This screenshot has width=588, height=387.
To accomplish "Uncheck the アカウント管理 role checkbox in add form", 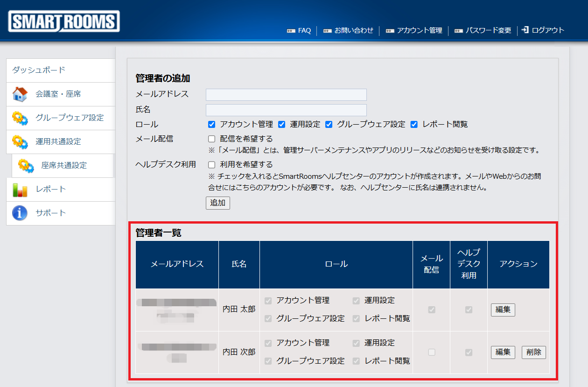I will [x=211, y=124].
